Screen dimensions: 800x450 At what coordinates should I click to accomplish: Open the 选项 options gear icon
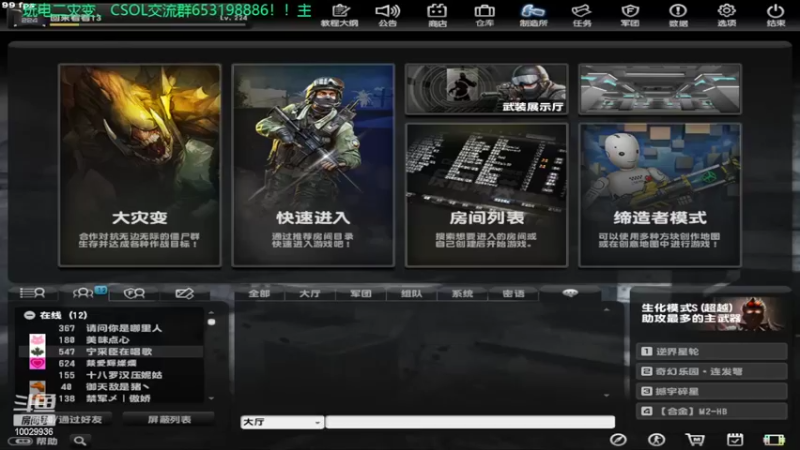click(x=727, y=15)
